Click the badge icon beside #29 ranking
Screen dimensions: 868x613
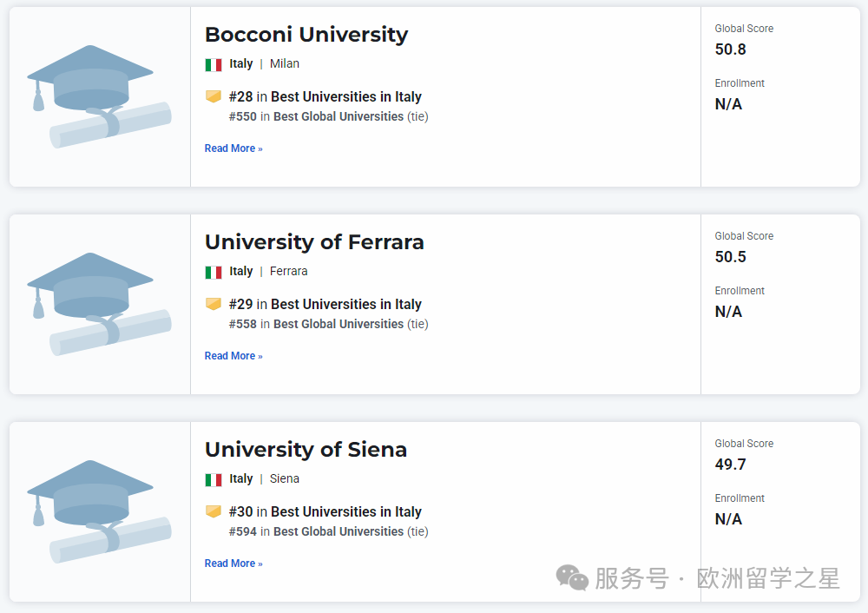pyautogui.click(x=214, y=304)
